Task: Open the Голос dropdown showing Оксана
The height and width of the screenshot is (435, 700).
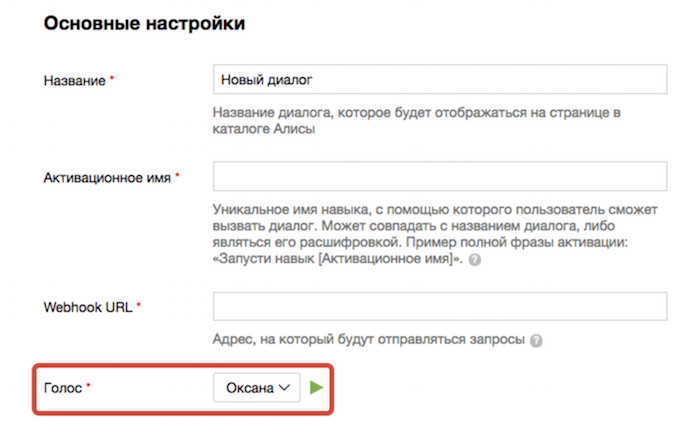Action: coord(257,388)
